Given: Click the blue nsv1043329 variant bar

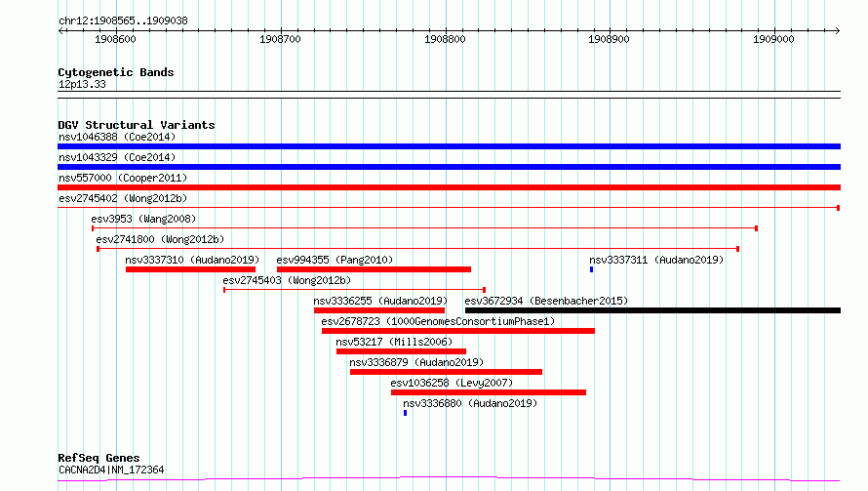Looking at the screenshot, I should 449,167.
